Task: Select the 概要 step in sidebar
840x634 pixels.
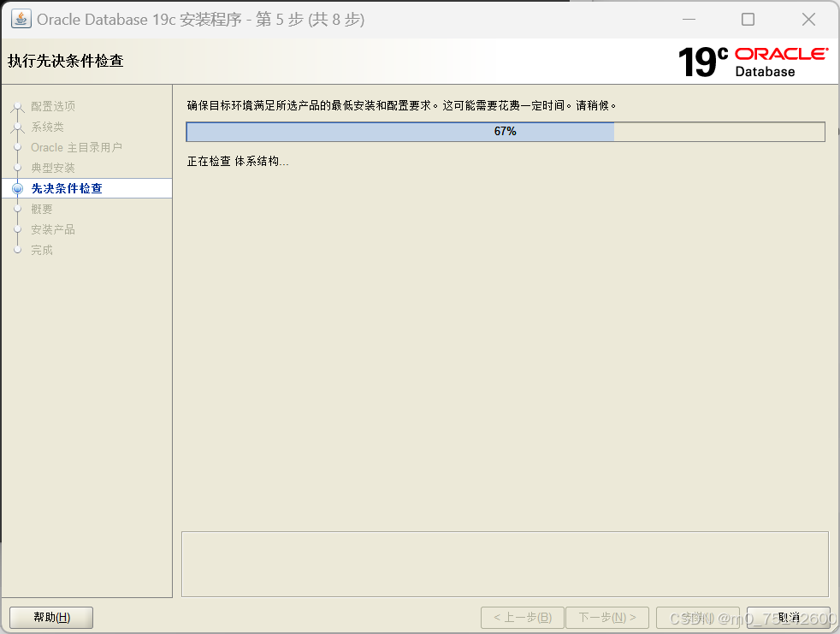Action: (42, 209)
